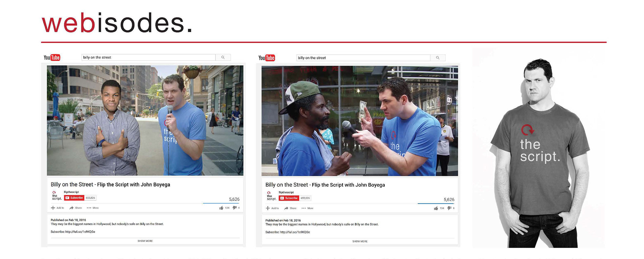Play the right video with the dollar bill
This screenshot has width=644, height=259.
tap(360, 121)
